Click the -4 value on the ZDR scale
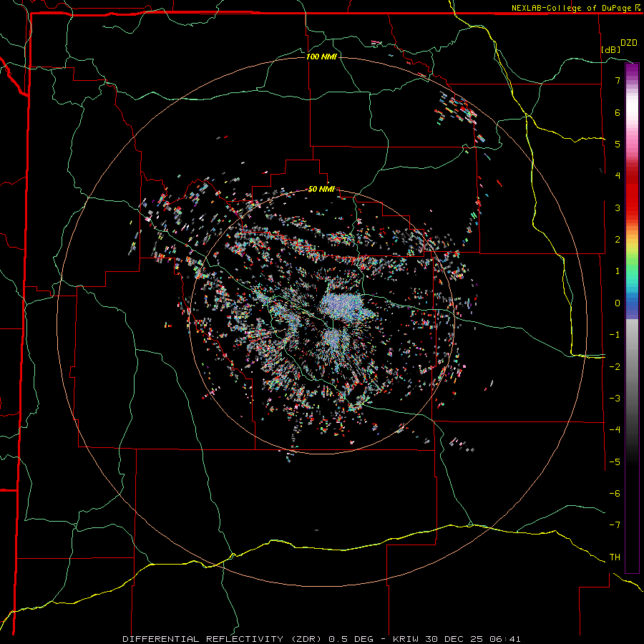The height and width of the screenshot is (644, 644). click(x=615, y=429)
